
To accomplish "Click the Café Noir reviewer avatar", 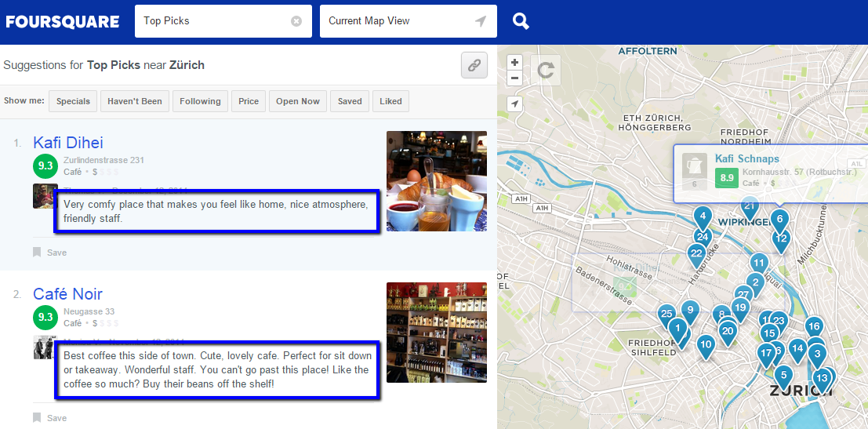I will point(43,347).
